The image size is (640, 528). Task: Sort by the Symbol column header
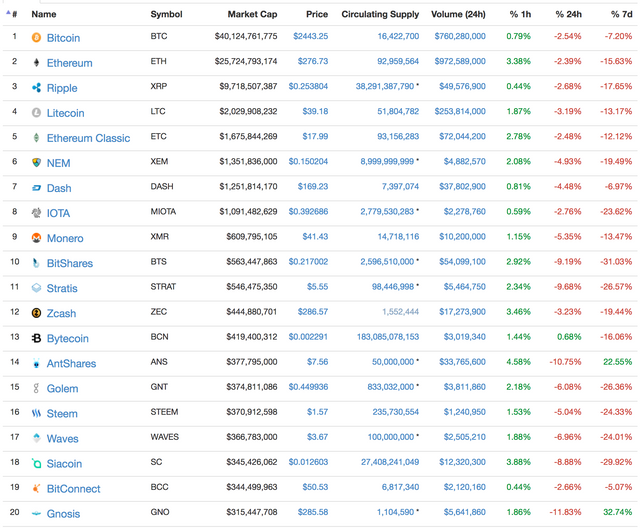coord(166,14)
